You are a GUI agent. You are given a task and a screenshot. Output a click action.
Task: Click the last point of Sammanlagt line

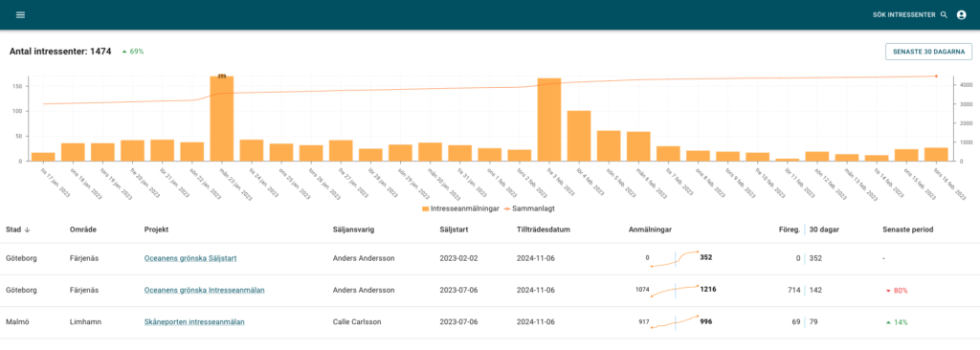[x=936, y=77]
